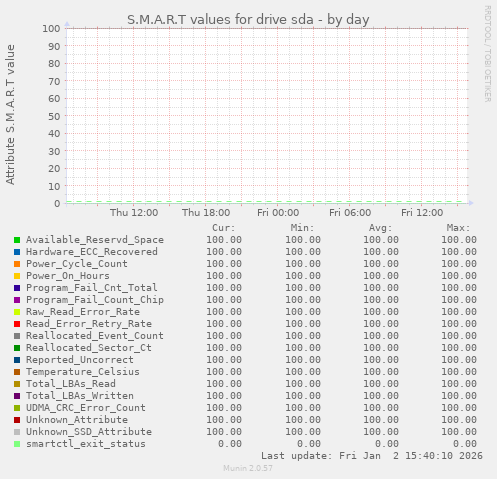Click the Fri 12:00 time axis label

click(422, 213)
